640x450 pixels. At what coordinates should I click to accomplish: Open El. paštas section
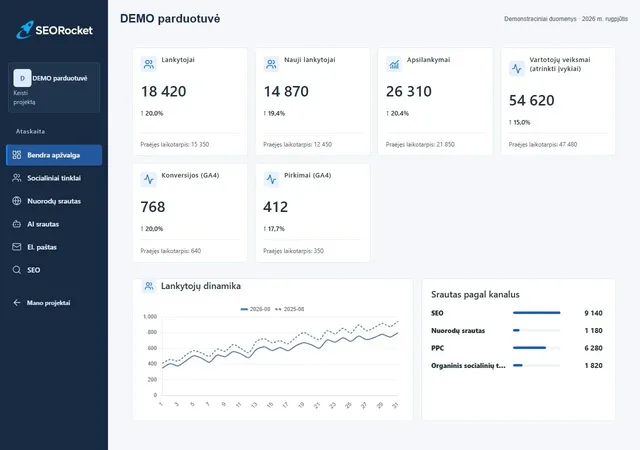pyautogui.click(x=54, y=247)
